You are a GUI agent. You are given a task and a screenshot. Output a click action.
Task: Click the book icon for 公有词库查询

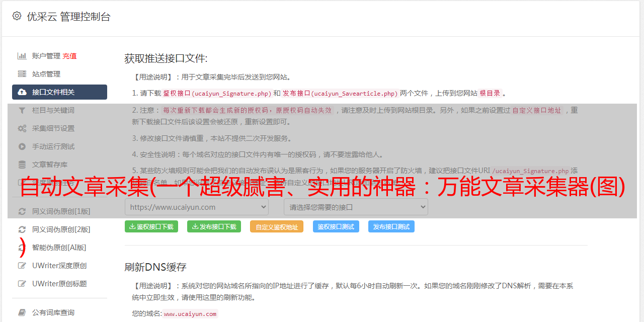coord(22,312)
